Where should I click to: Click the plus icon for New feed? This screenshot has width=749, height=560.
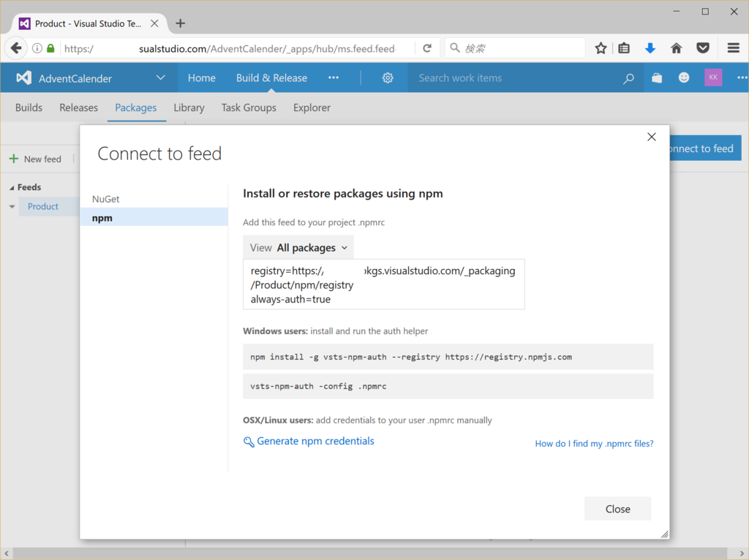(x=14, y=159)
